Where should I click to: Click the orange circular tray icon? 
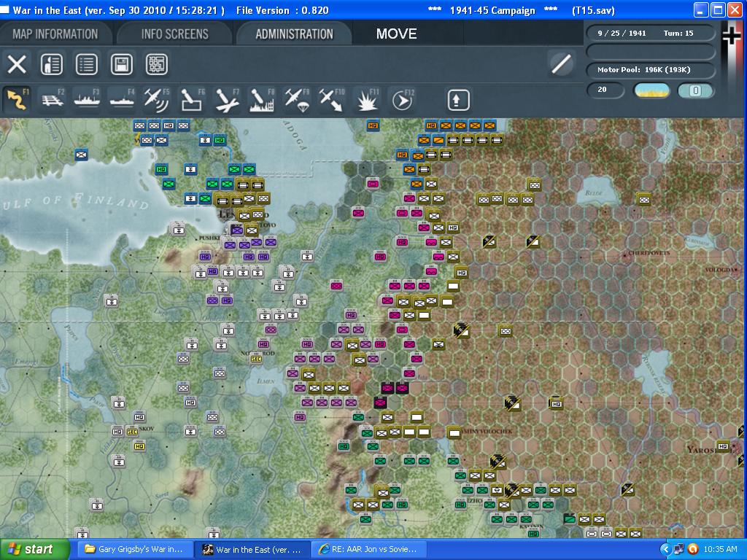pos(693,550)
